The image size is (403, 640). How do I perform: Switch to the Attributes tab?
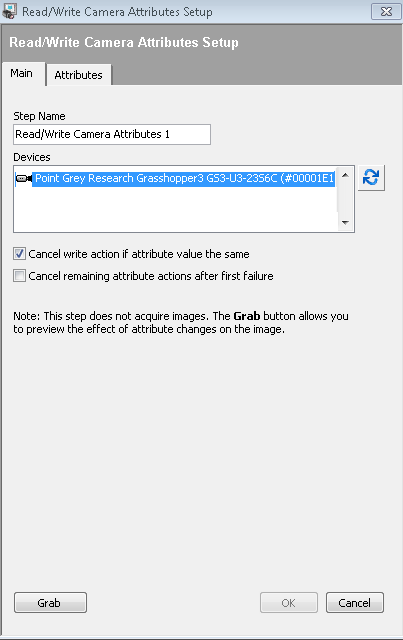click(78, 75)
